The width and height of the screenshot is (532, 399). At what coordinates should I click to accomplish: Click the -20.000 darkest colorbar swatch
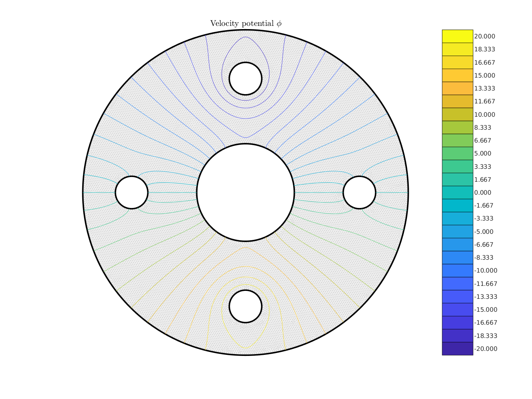click(457, 349)
